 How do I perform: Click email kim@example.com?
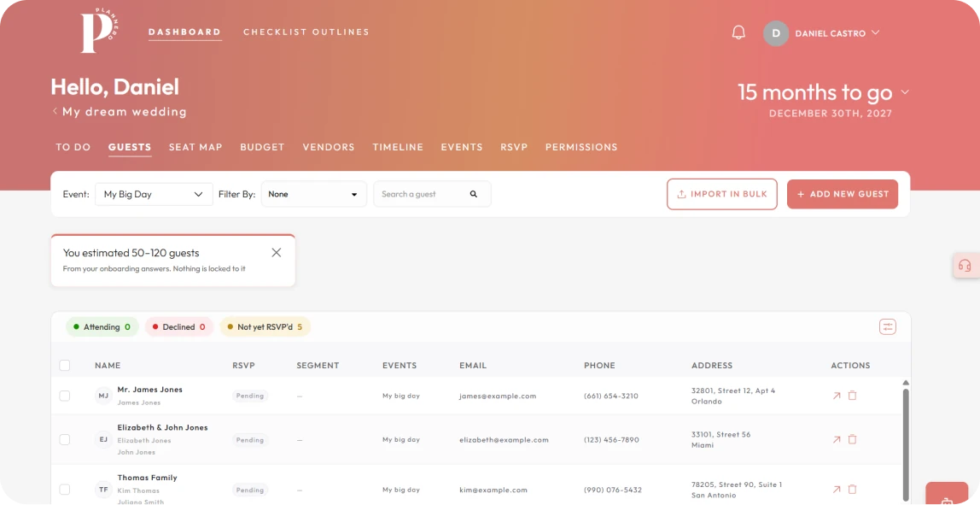pyautogui.click(x=493, y=490)
